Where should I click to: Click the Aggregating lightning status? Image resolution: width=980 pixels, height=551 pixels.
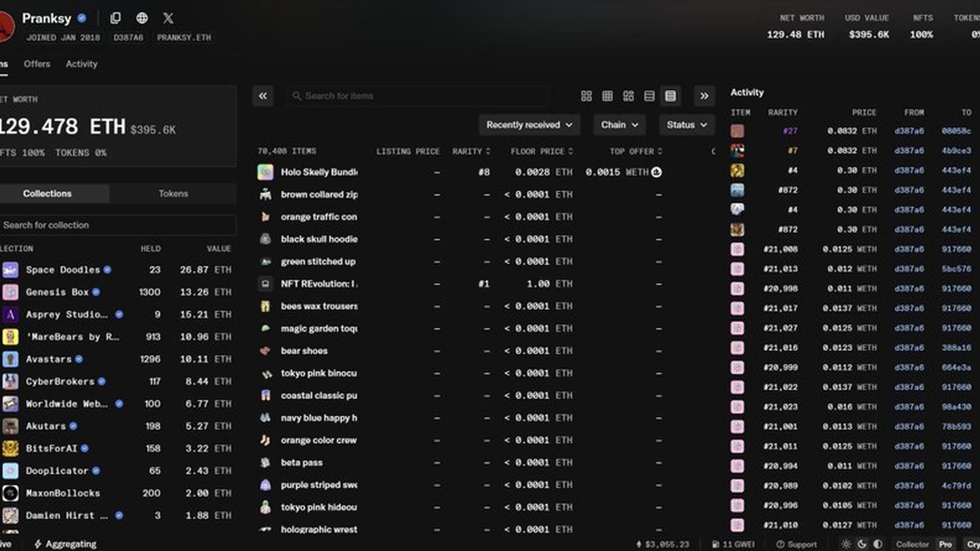[65, 544]
